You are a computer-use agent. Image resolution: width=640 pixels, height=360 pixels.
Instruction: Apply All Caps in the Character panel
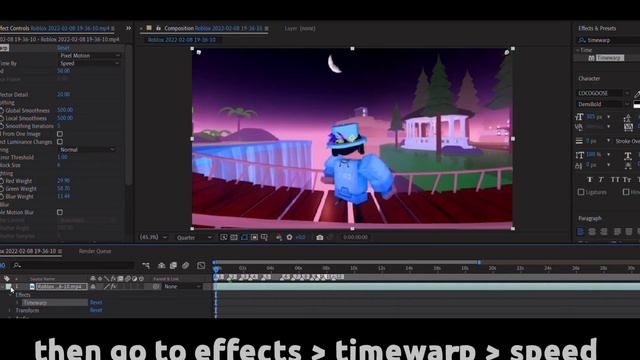[x=615, y=180]
